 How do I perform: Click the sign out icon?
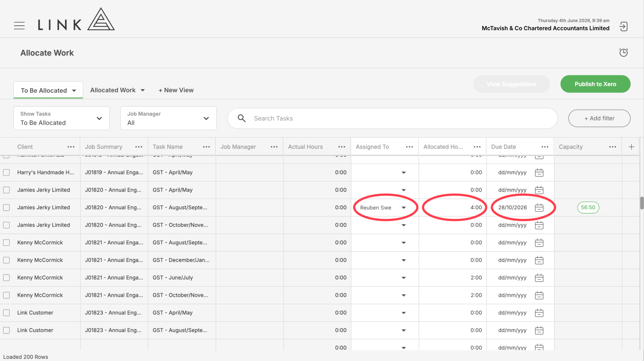coord(623,27)
